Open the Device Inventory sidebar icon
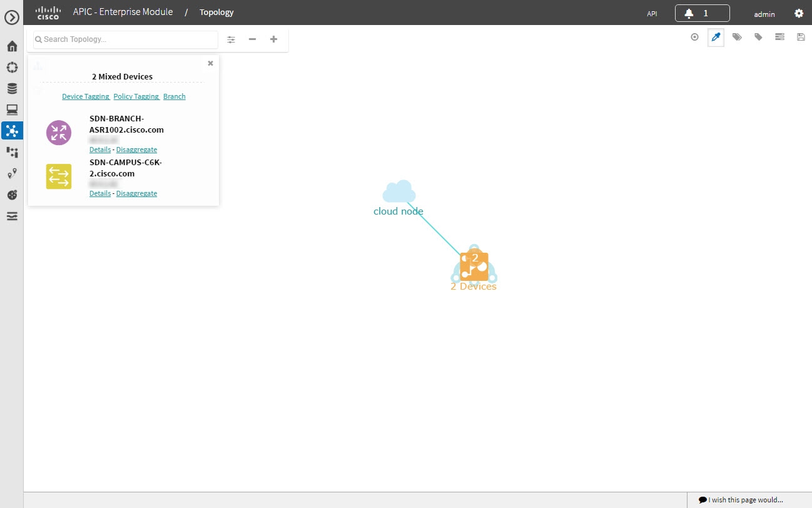 pos(12,88)
